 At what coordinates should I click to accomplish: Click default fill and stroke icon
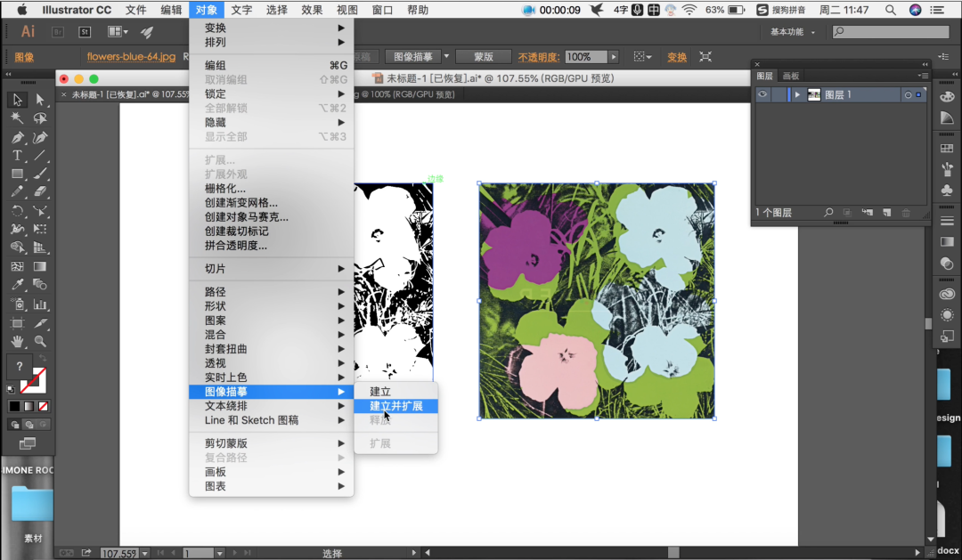11,389
